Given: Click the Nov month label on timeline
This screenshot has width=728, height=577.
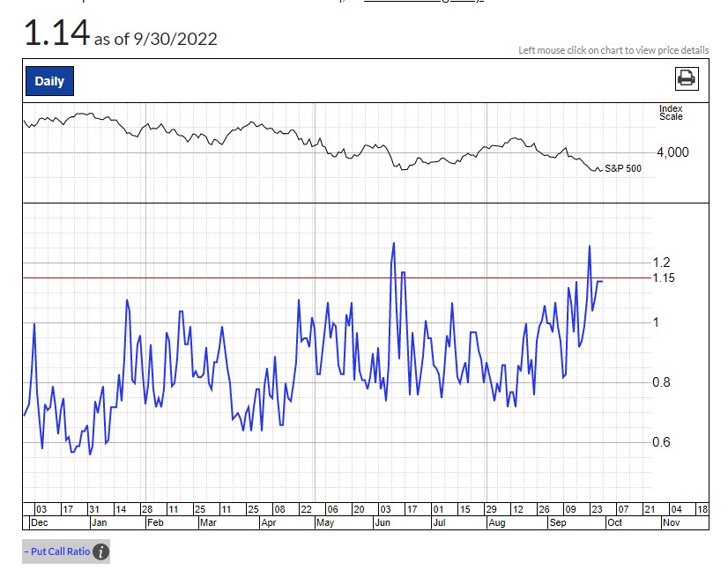Looking at the screenshot, I should pyautogui.click(x=672, y=522).
